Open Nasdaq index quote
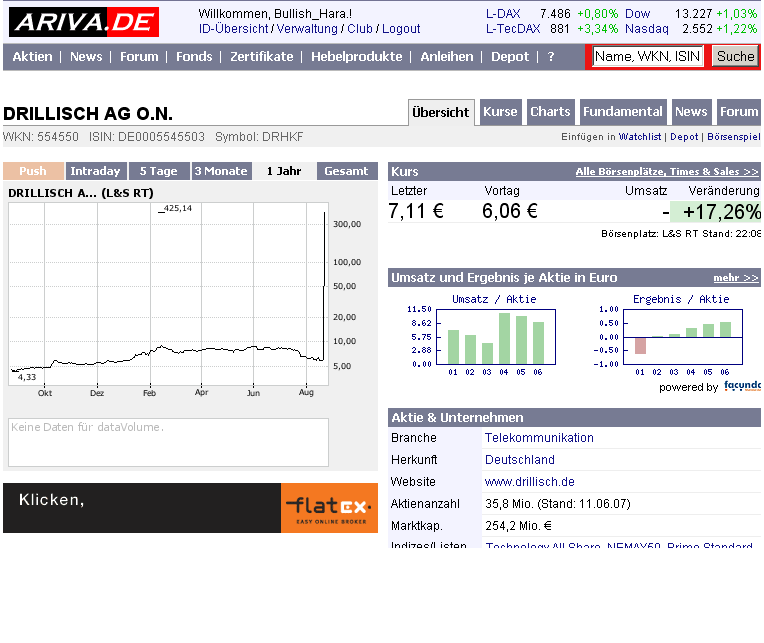Image resolution: width=764 pixels, height=643 pixels. coord(647,29)
